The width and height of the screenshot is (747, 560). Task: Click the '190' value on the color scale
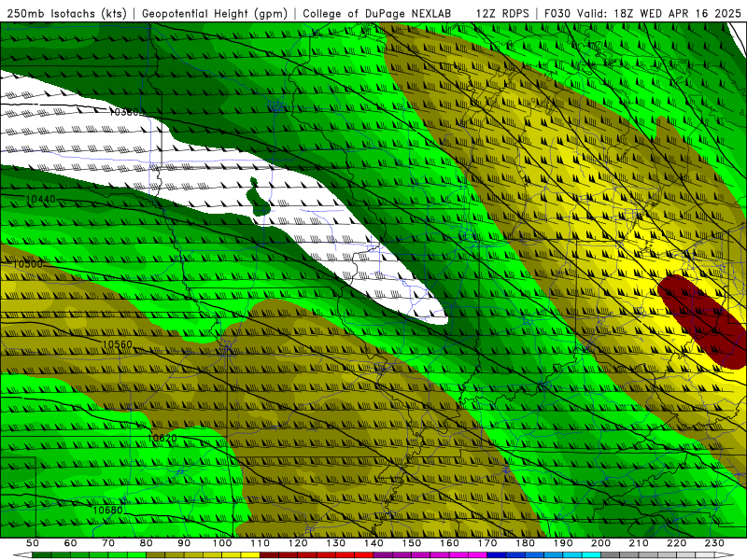[x=563, y=543]
